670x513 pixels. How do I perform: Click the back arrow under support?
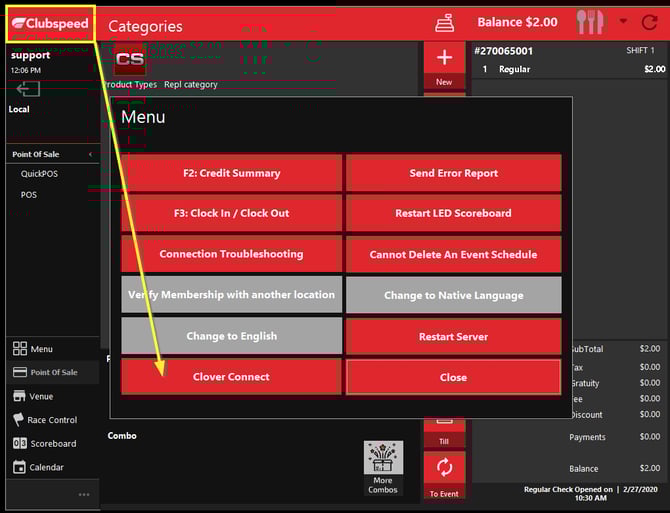(27, 90)
